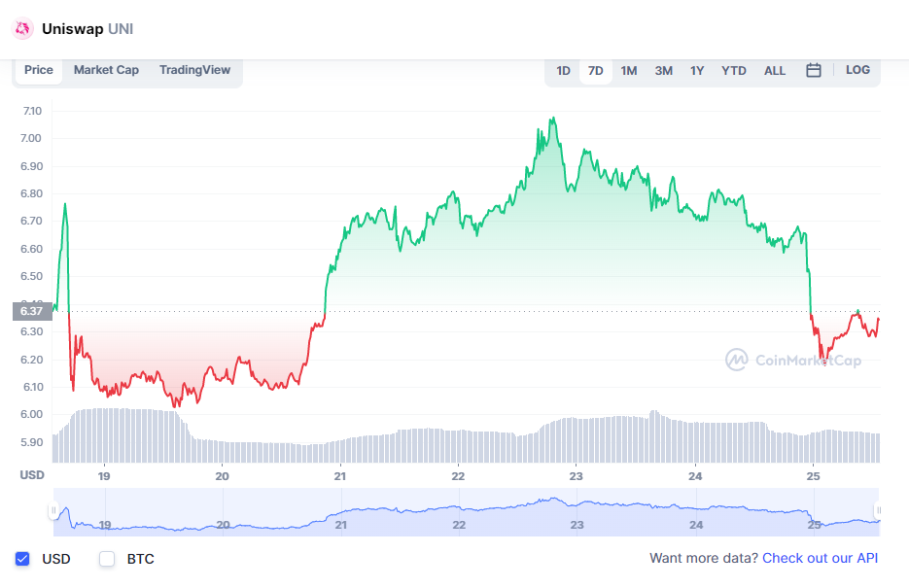Image resolution: width=909 pixels, height=588 pixels.
Task: Select the 7D time range
Action: click(596, 71)
